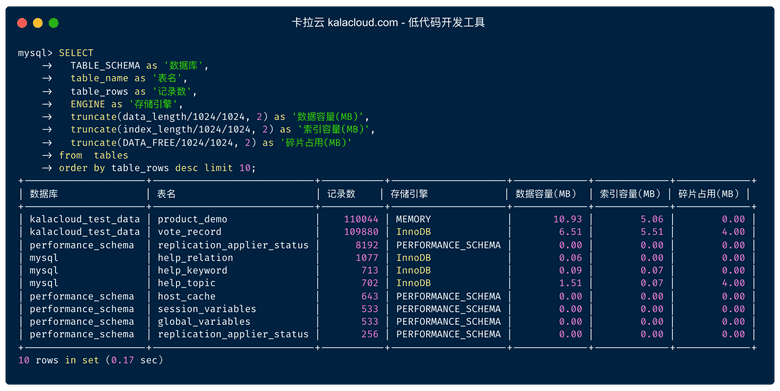The image size is (780, 391).
Task: Click the 索引容量(MB) column header
Action: tap(630, 194)
